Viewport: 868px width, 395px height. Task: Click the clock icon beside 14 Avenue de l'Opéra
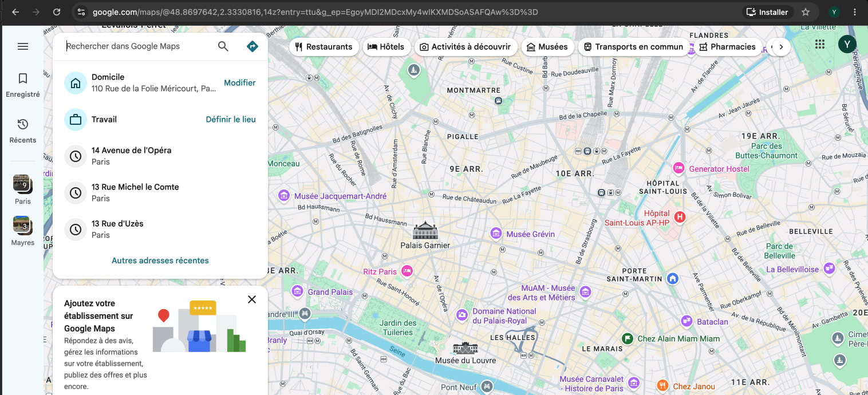(x=76, y=156)
